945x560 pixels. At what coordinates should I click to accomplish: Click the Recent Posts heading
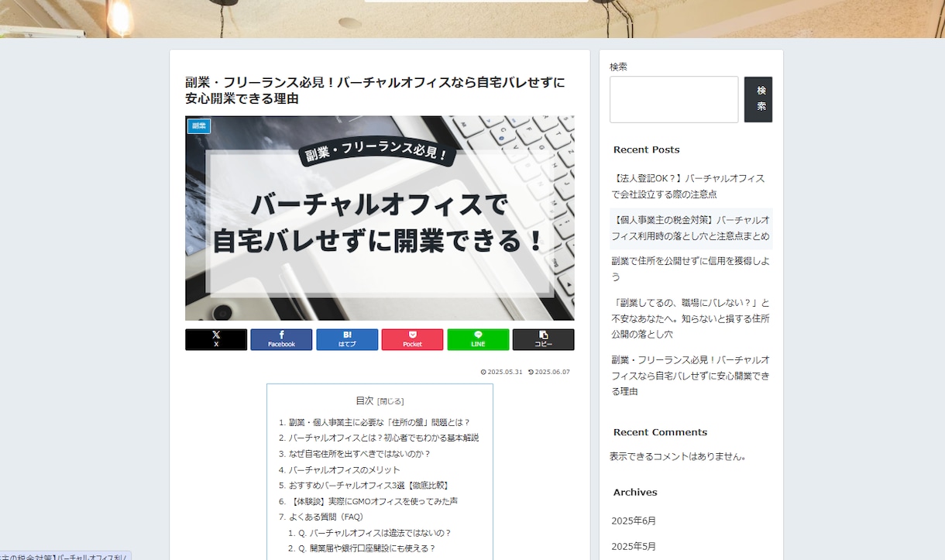(x=646, y=149)
